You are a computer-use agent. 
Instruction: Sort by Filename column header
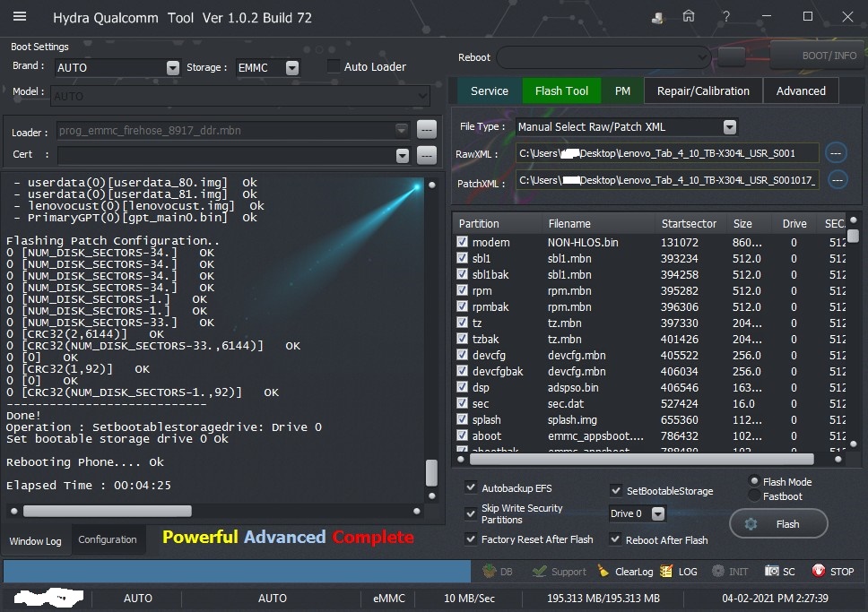pos(598,223)
